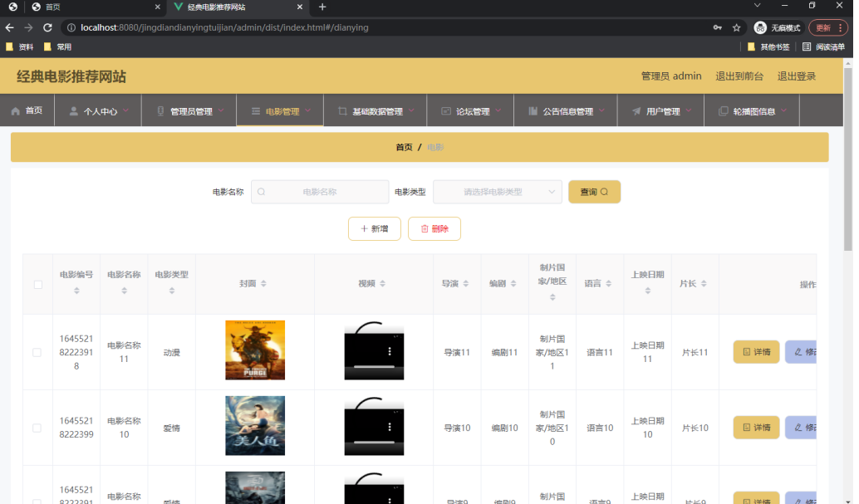The height and width of the screenshot is (504, 859).
Task: Open the 资料 bookmark folder
Action: pos(19,47)
